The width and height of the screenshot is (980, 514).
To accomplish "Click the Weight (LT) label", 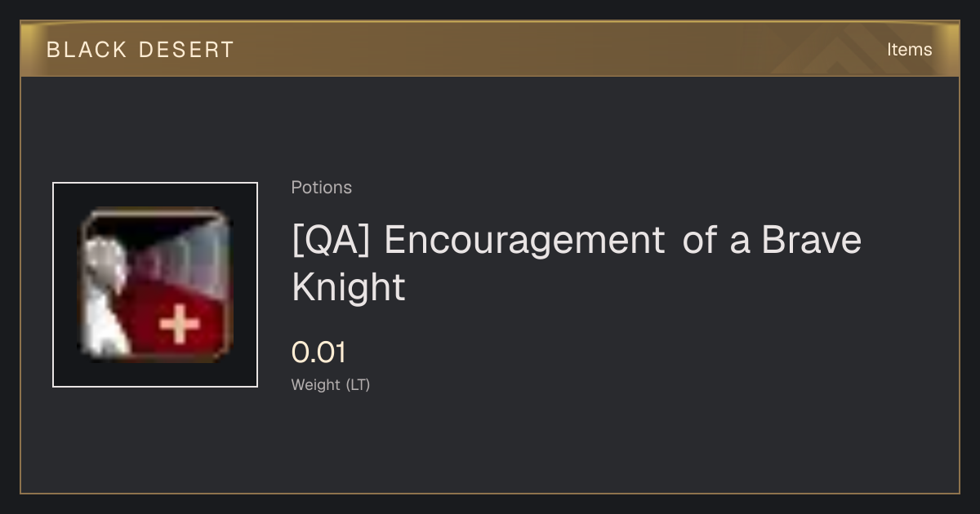I will pos(331,385).
